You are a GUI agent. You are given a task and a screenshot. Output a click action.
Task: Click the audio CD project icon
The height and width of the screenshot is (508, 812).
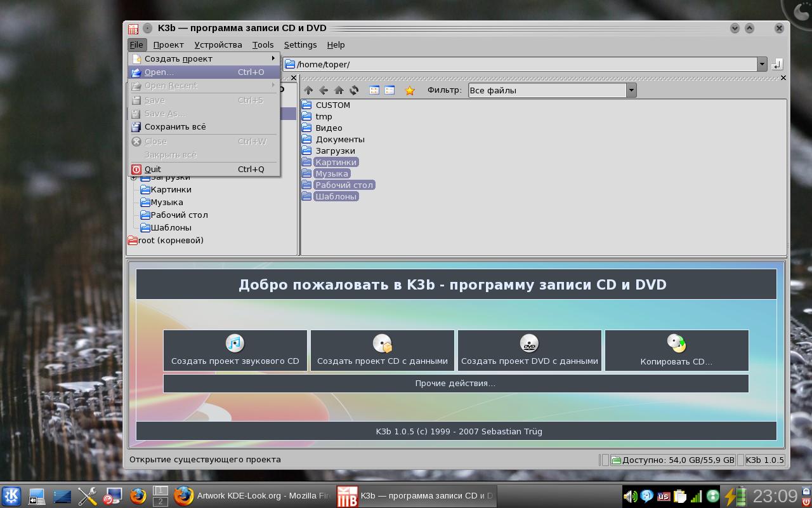[235, 343]
